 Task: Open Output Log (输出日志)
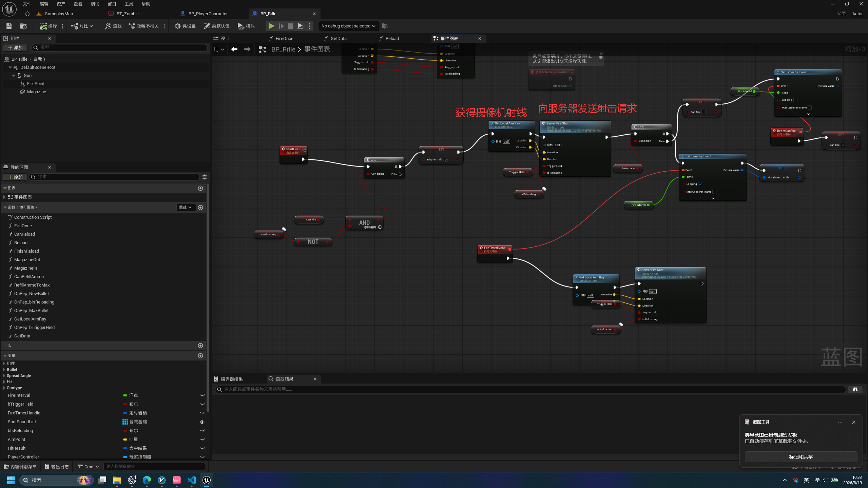pyautogui.click(x=57, y=467)
